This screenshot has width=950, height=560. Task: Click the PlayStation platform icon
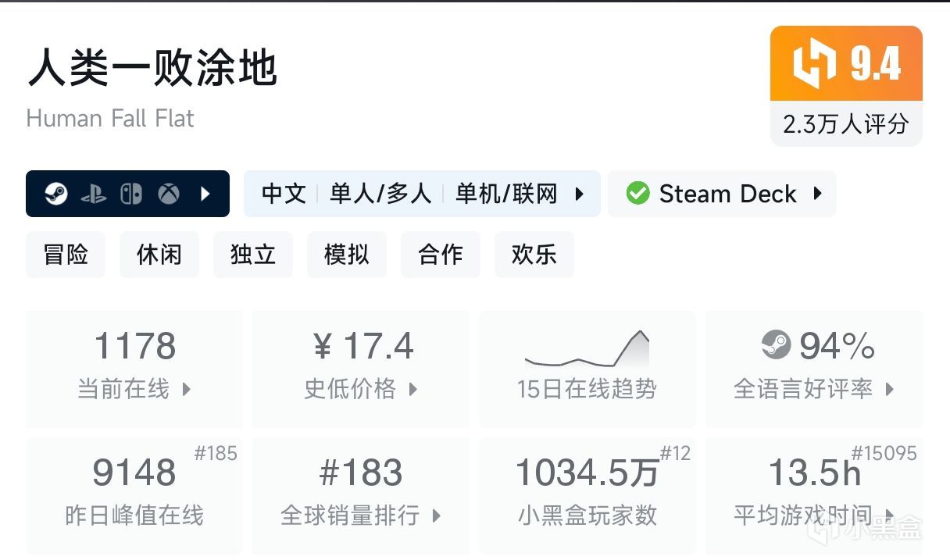point(94,194)
